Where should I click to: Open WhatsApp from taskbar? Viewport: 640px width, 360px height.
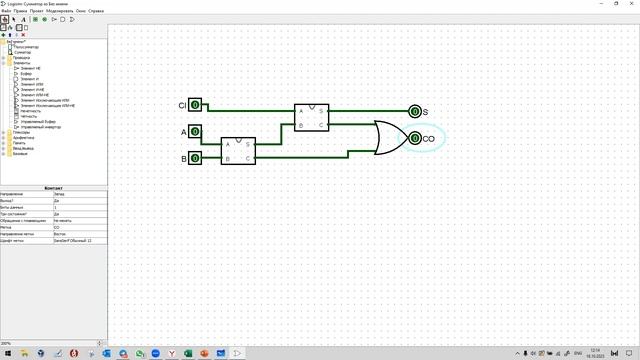[140, 353]
